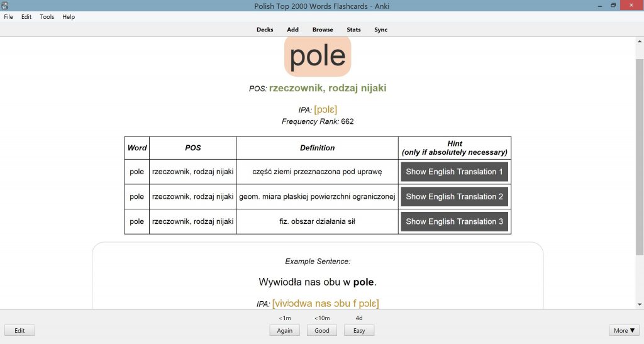Click Sync to synchronize the collection

click(x=380, y=30)
